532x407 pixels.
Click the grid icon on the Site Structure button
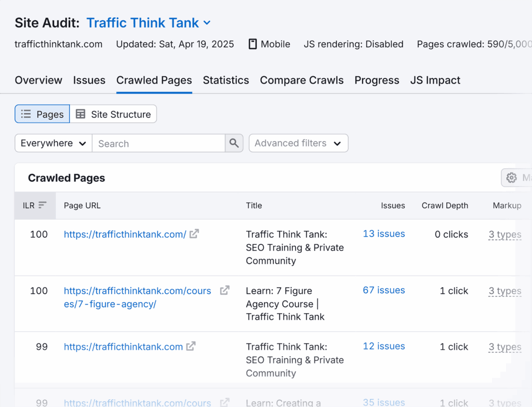(80, 114)
